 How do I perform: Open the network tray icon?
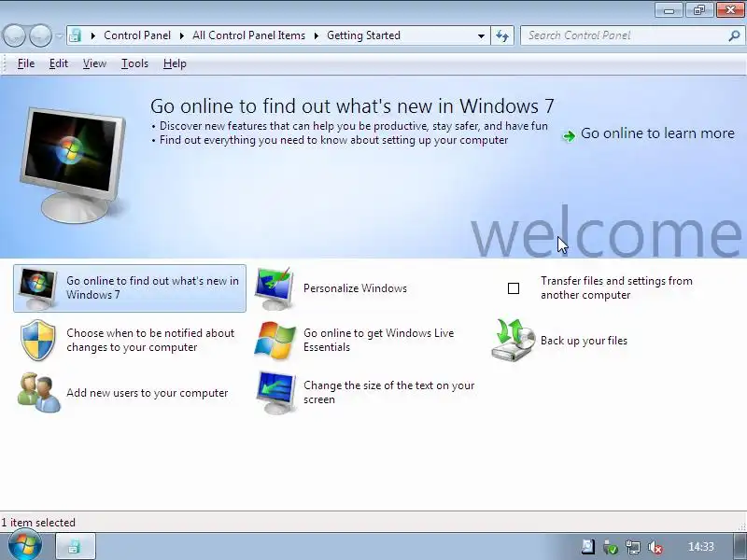pyautogui.click(x=633, y=547)
